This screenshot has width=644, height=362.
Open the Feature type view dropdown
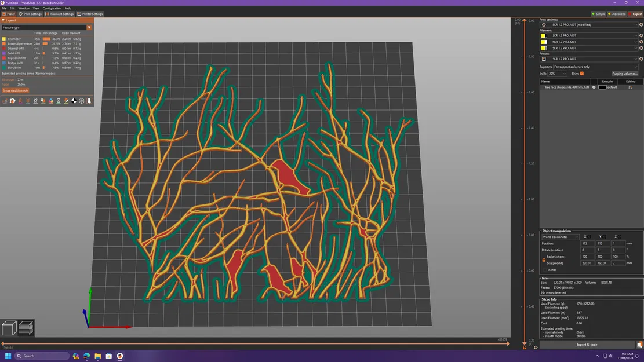pyautogui.click(x=47, y=27)
